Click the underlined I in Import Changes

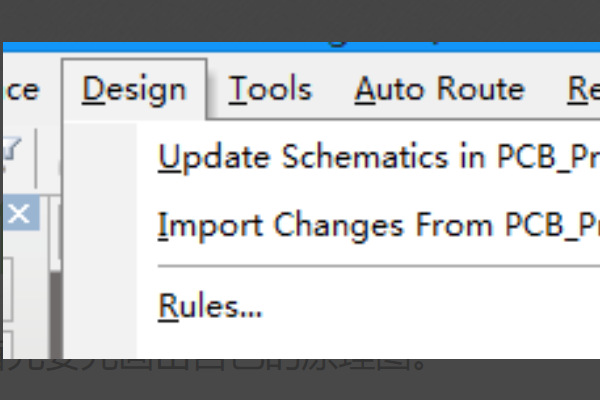pos(162,227)
